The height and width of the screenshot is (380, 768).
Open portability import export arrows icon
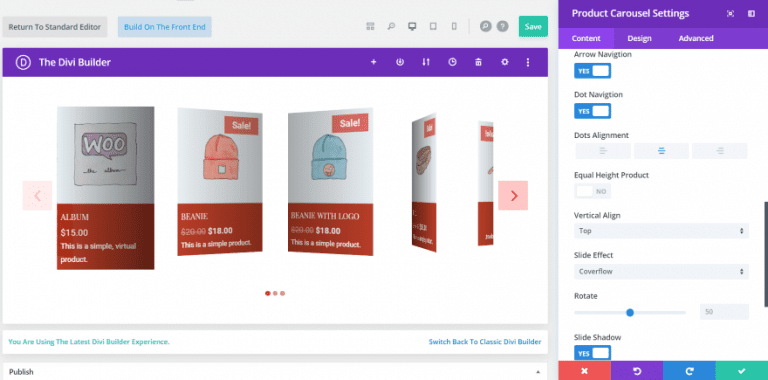tap(426, 62)
